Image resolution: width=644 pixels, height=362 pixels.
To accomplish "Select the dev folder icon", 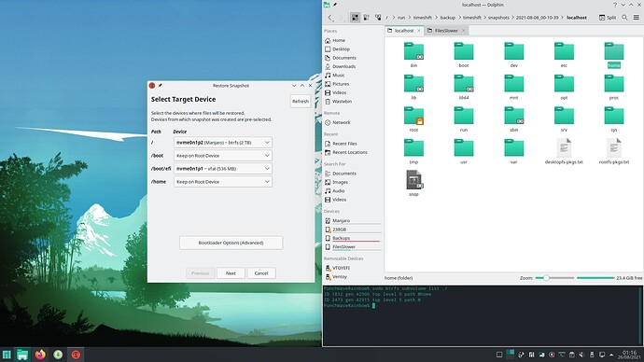I will point(514,51).
